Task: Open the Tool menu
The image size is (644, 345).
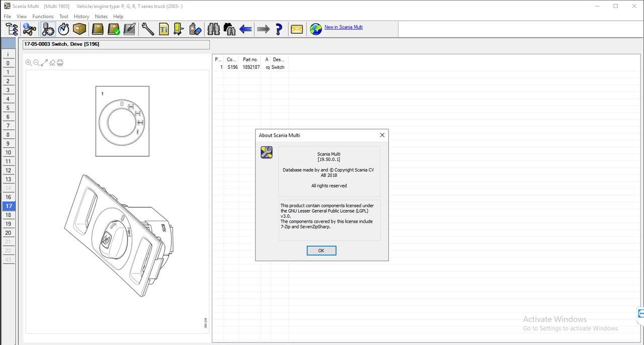Action: pos(63,17)
